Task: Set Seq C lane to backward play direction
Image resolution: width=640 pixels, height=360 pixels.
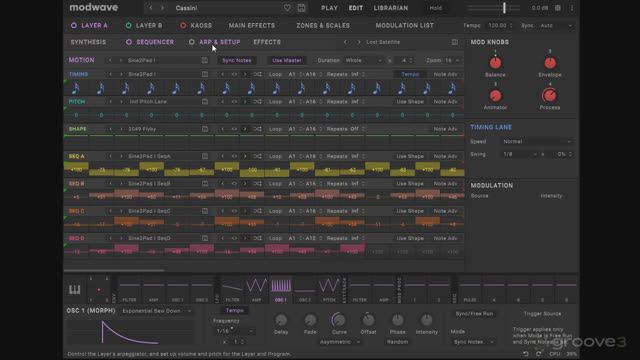Action: pos(222,211)
